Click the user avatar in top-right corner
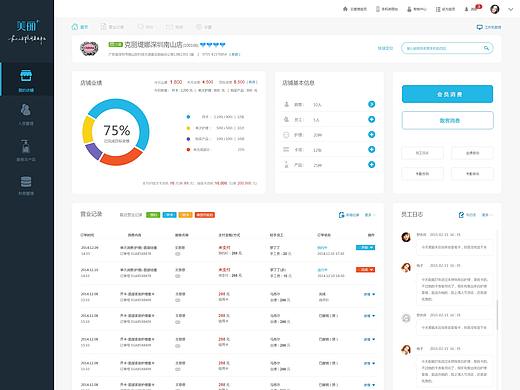This screenshot has width=520, height=390. pyautogui.click(x=495, y=9)
